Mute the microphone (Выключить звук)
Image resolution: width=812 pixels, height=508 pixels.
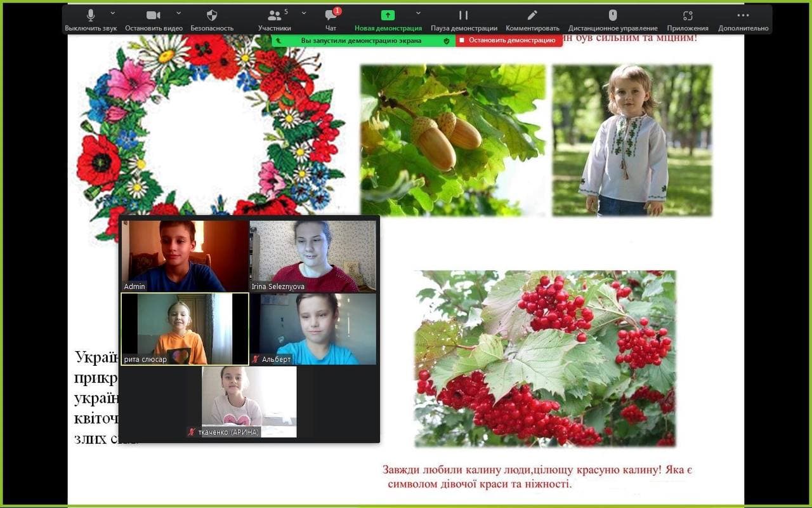(x=91, y=16)
